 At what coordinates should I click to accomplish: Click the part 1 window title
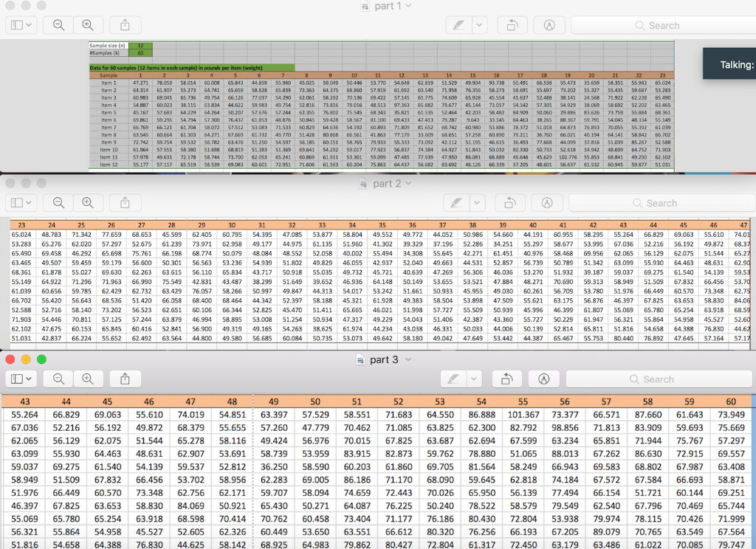[386, 6]
